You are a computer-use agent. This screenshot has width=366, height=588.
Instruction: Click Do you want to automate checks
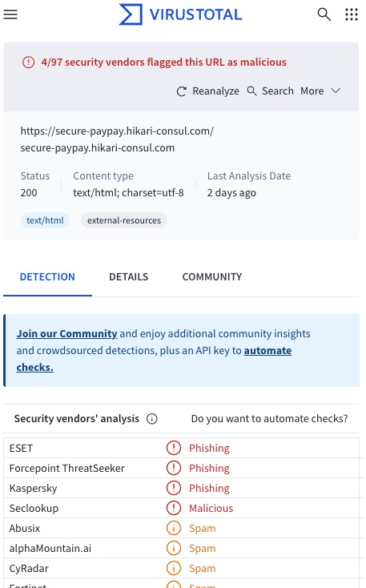click(x=269, y=418)
